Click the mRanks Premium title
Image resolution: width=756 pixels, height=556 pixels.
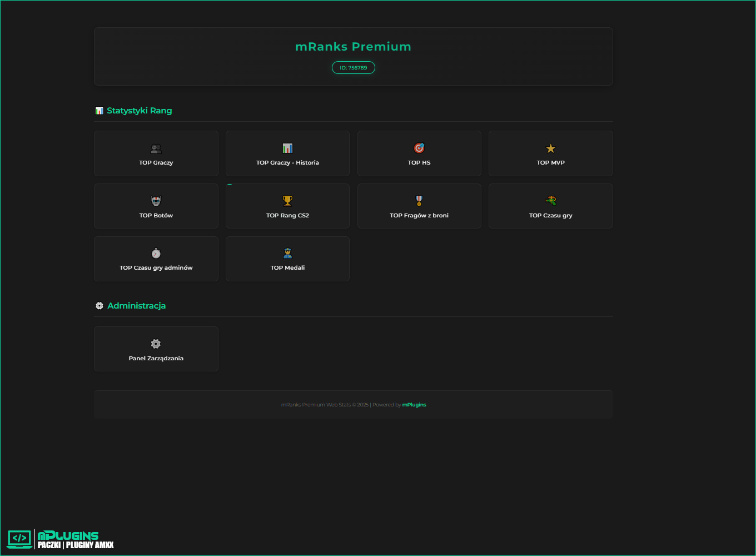(354, 47)
